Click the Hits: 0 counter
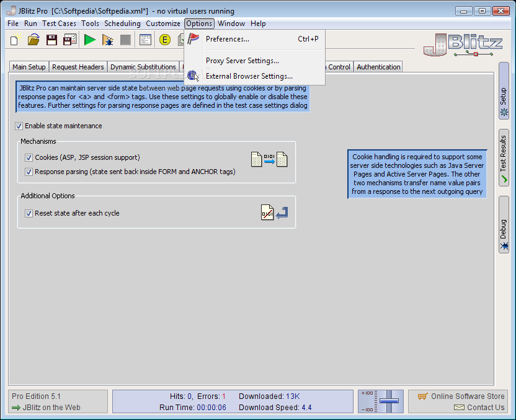 coord(181,396)
